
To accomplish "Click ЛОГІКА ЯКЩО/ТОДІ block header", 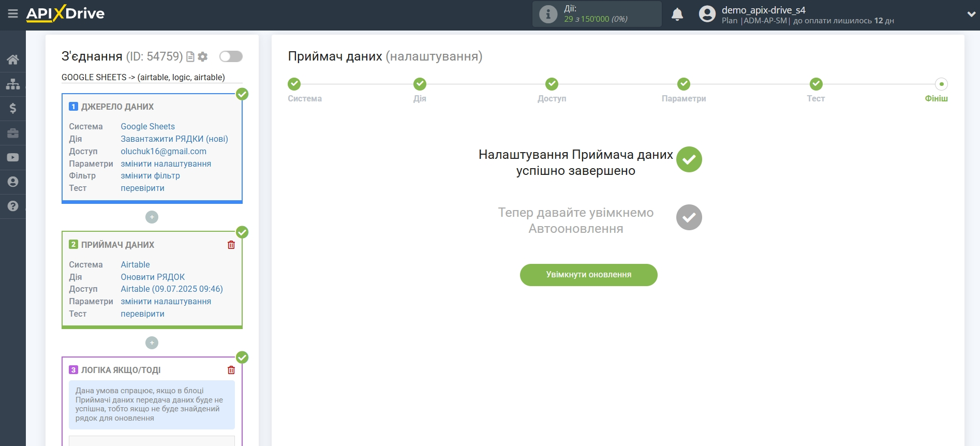I will coord(121,370).
